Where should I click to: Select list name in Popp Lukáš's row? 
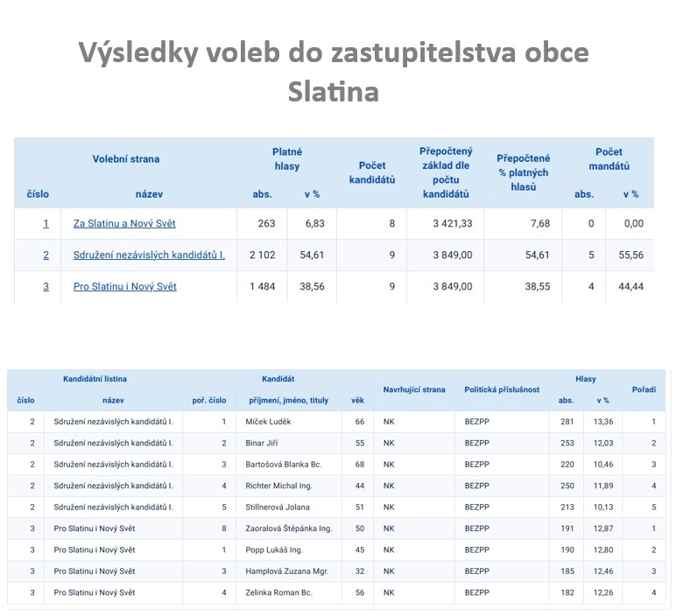tap(94, 550)
